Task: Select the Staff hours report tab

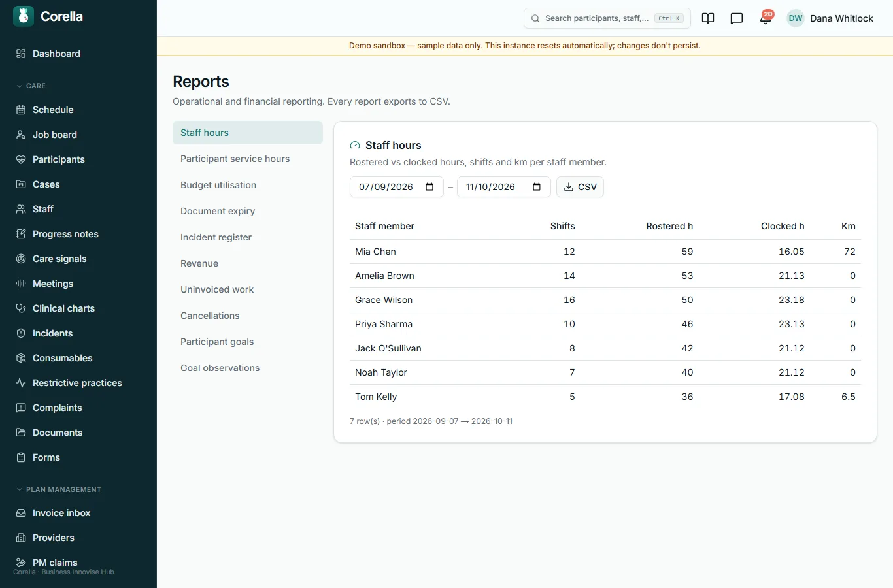Action: click(248, 133)
